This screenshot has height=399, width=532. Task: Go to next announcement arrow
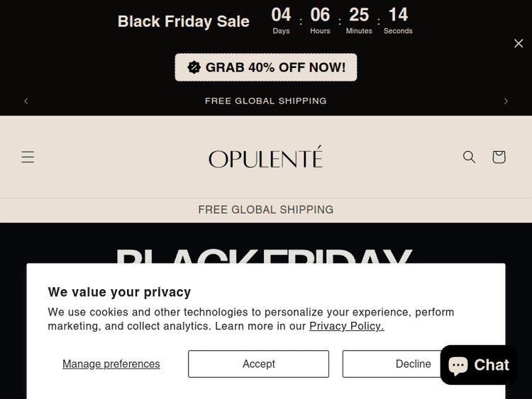click(506, 101)
